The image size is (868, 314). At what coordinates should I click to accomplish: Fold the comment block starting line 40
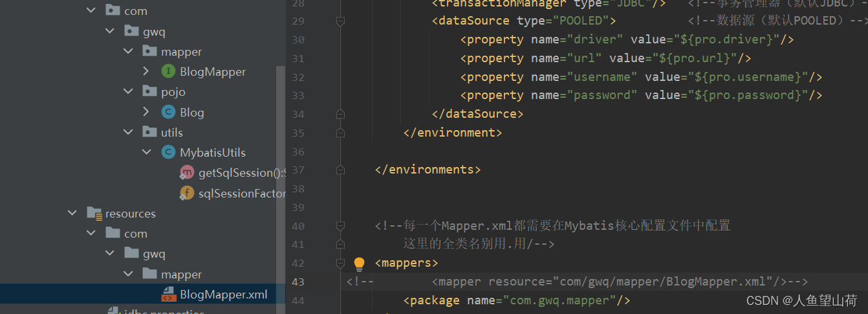coord(340,226)
